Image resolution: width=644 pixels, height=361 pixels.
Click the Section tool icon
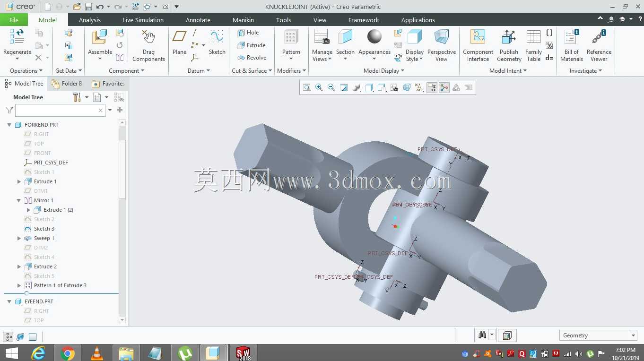coord(345,37)
